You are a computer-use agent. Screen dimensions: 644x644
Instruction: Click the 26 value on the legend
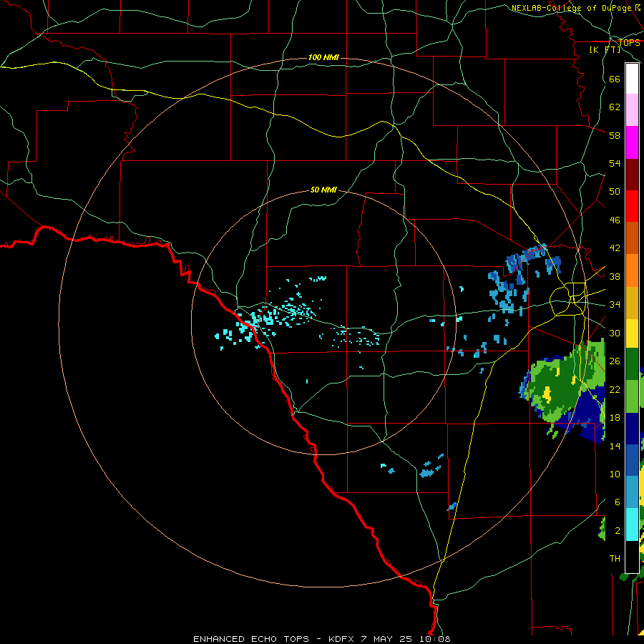[615, 361]
